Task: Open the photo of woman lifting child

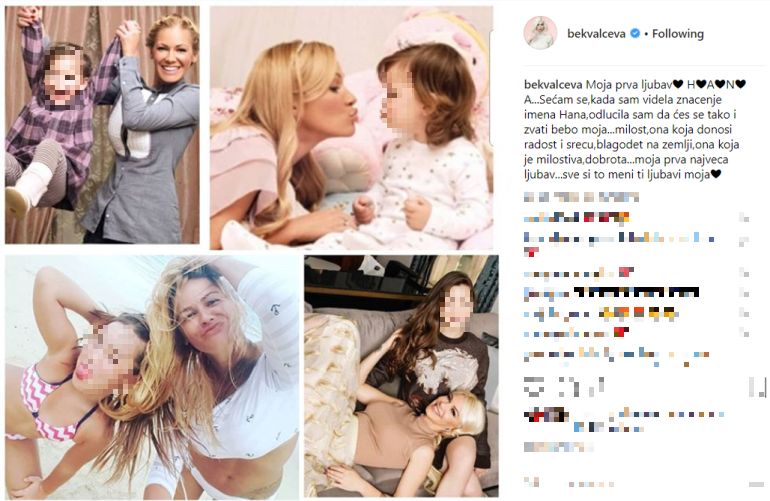Action: coord(102,125)
